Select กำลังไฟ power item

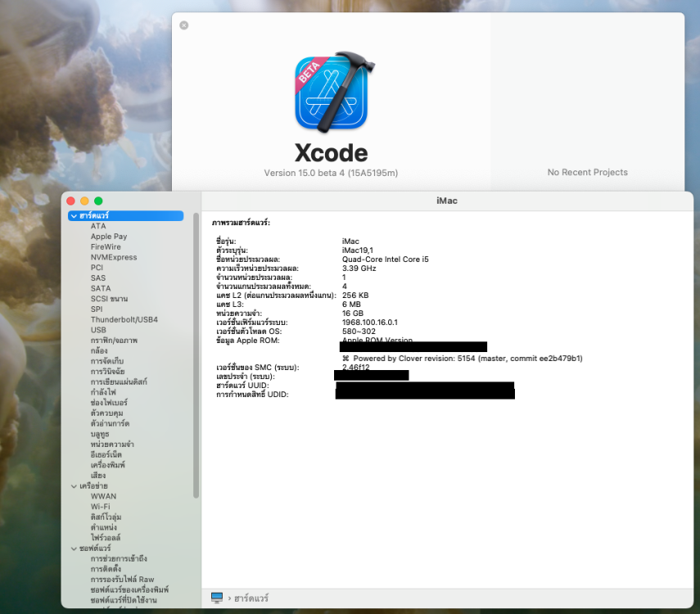[x=103, y=392]
